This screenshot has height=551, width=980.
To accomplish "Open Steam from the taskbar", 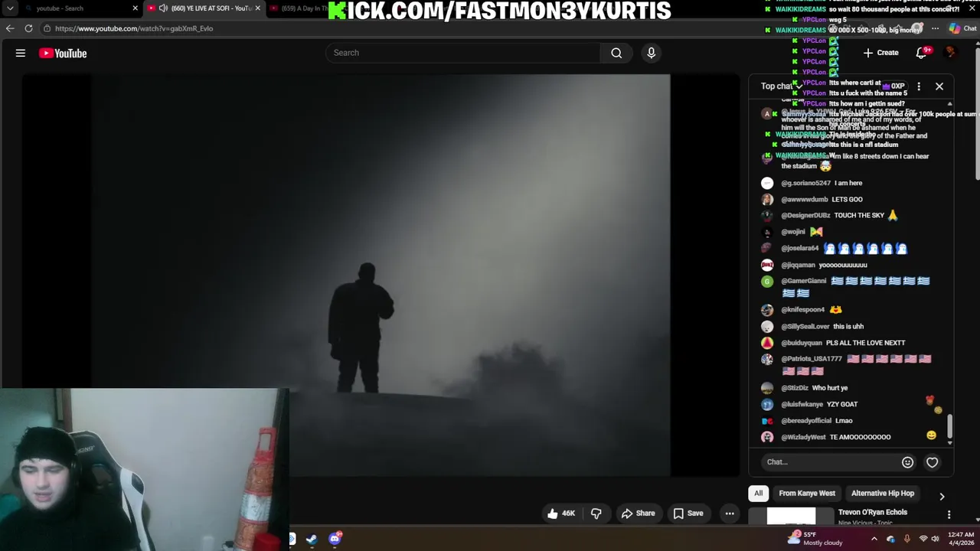I will (x=312, y=539).
